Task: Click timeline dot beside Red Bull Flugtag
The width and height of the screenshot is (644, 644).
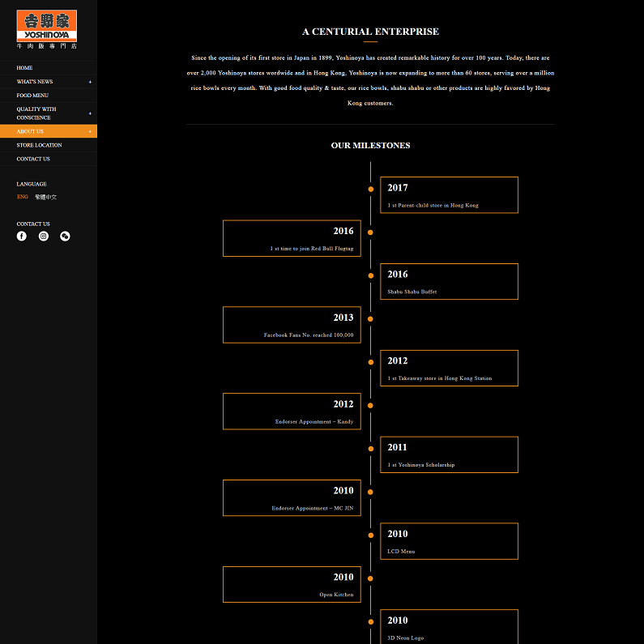Action: click(x=370, y=232)
